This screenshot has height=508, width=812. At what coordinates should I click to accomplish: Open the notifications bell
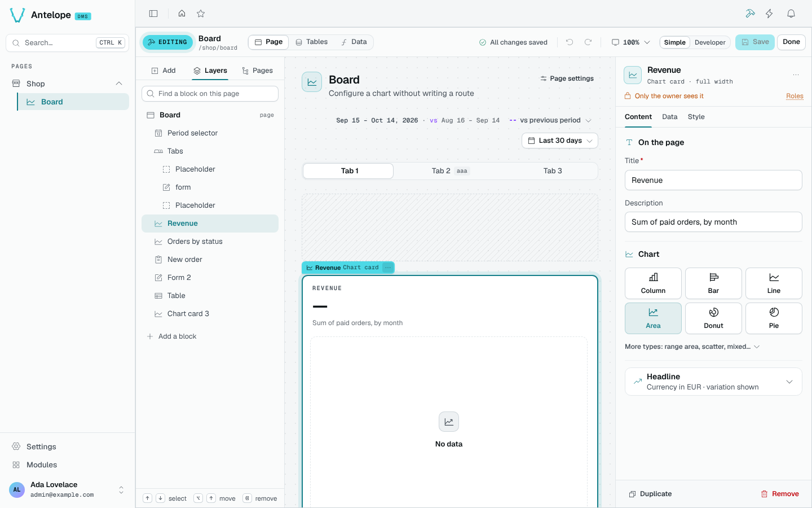pos(791,14)
